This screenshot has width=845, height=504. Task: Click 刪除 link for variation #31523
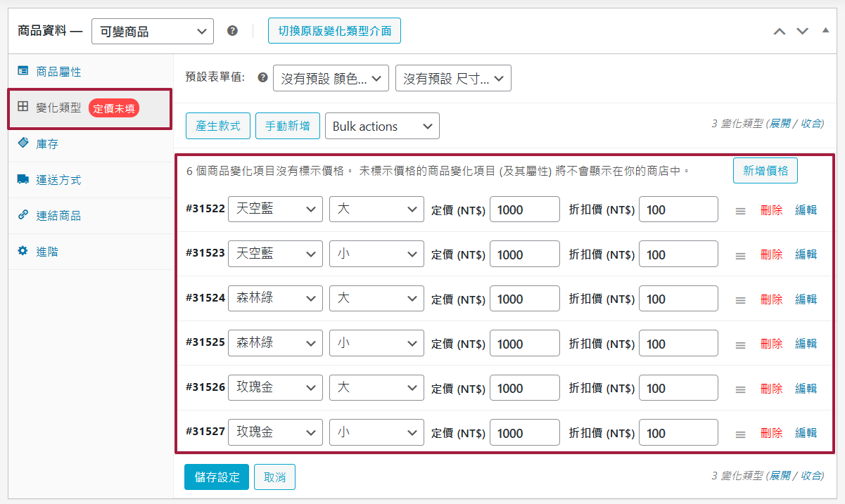771,254
